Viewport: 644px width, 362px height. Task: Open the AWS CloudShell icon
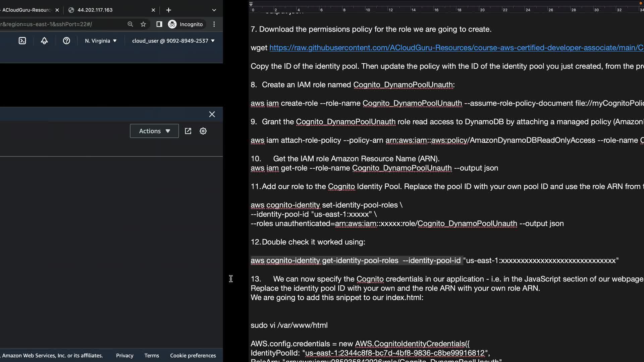point(22,41)
